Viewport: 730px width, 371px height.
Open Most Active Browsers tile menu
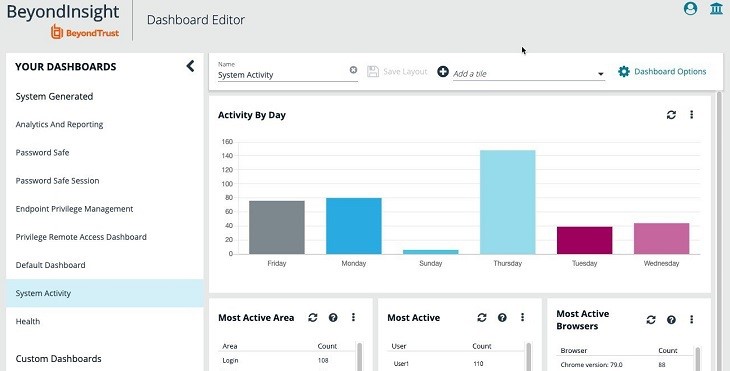coord(691,319)
